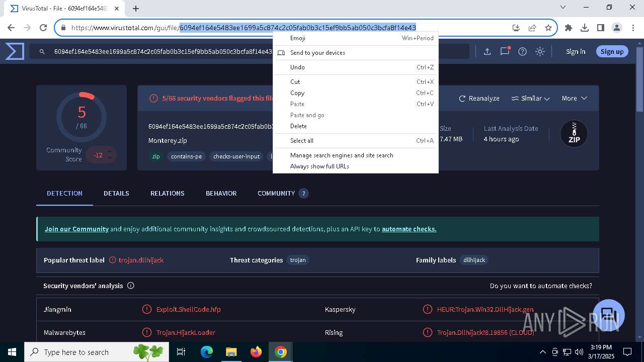Choose Cut in the context menu
This screenshot has width=644, height=362.
(356, 81)
